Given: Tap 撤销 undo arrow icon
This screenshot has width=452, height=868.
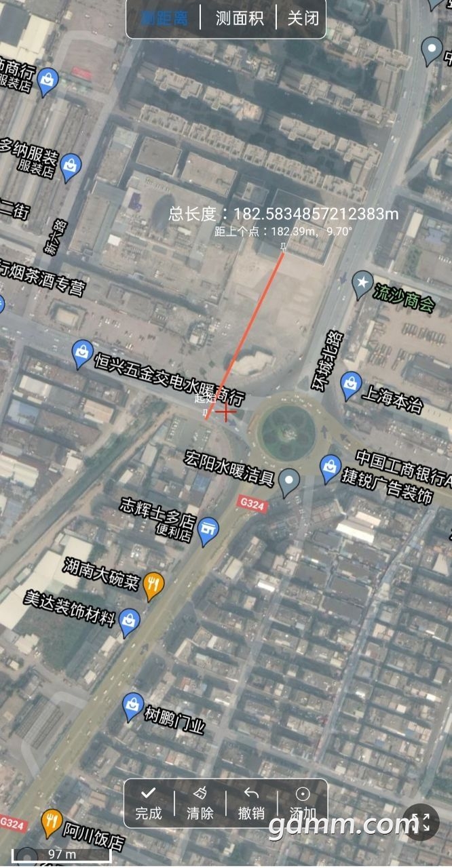Looking at the screenshot, I should click(252, 804).
